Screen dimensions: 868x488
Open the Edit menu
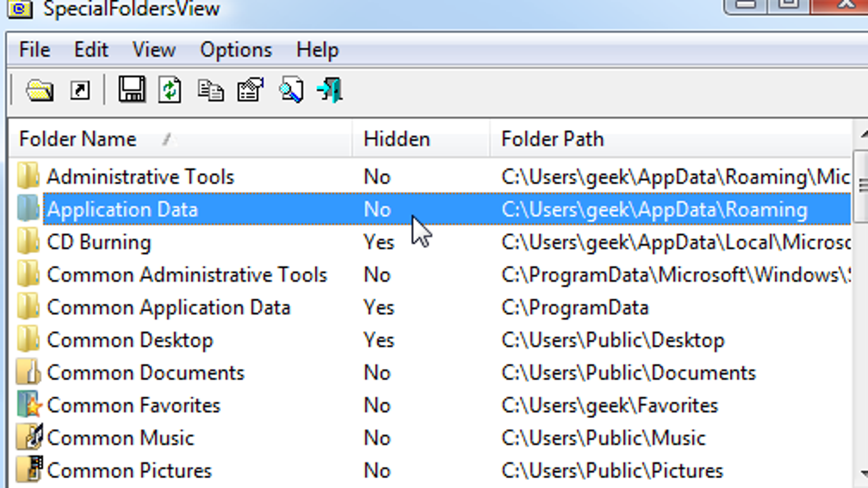coord(91,50)
